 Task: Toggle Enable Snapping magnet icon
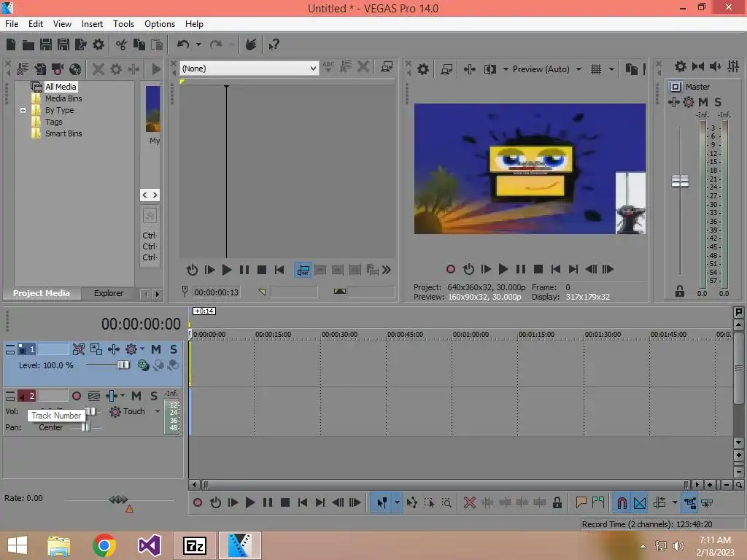coord(622,502)
